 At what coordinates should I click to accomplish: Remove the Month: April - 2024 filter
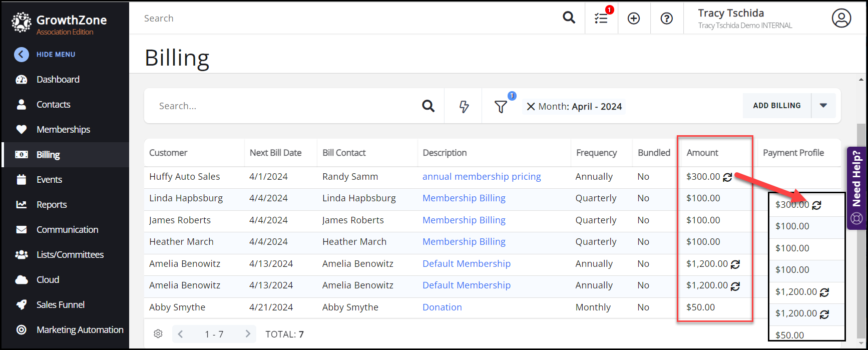(531, 107)
